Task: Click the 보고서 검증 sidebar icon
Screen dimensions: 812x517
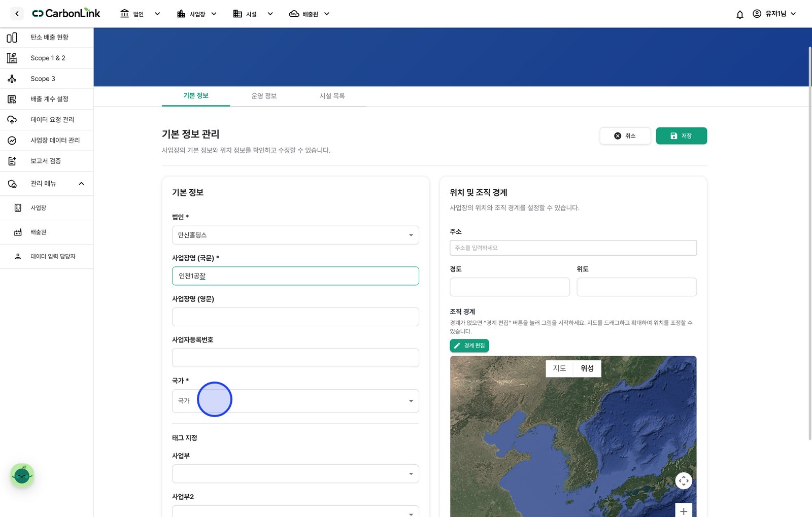Action: pyautogui.click(x=12, y=161)
